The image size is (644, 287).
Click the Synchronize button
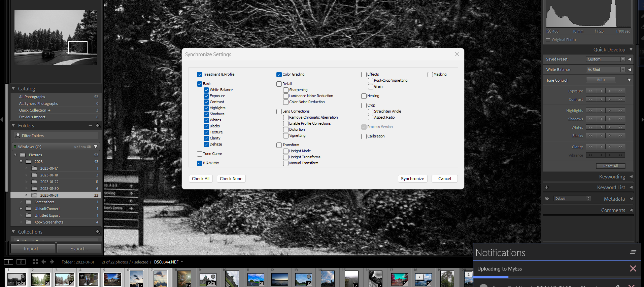coord(412,179)
